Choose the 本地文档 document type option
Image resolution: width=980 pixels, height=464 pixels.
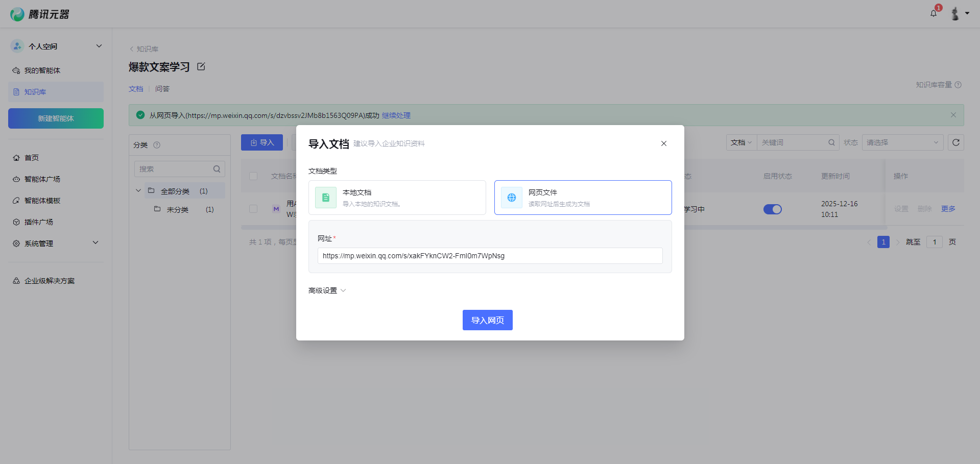pyautogui.click(x=397, y=198)
